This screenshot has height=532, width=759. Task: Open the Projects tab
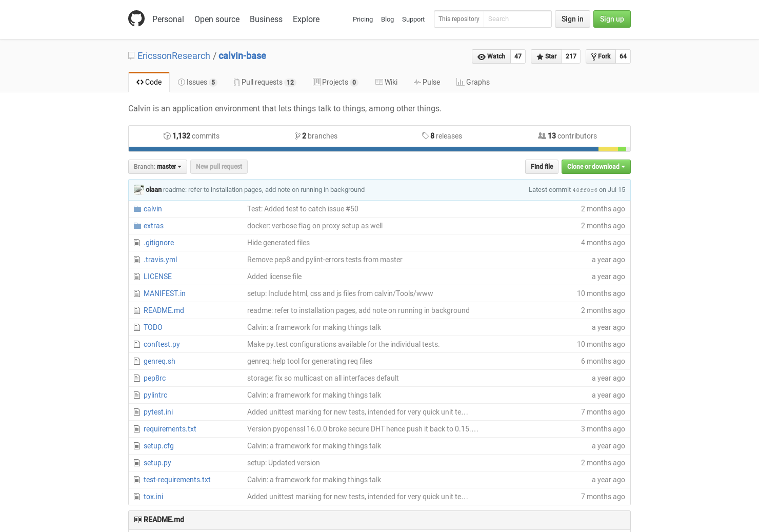(335, 82)
